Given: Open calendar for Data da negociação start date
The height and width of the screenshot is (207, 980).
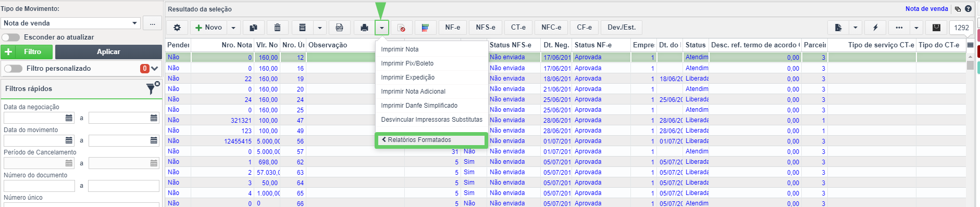Looking at the screenshot, I should (69, 118).
